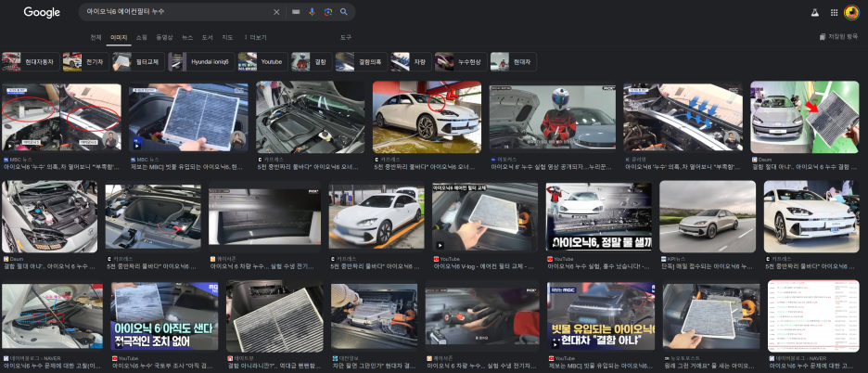The height and width of the screenshot is (373, 868).
Task: Open 데일리뷰 link 결함 아니라니깐?
Action: pos(274,366)
